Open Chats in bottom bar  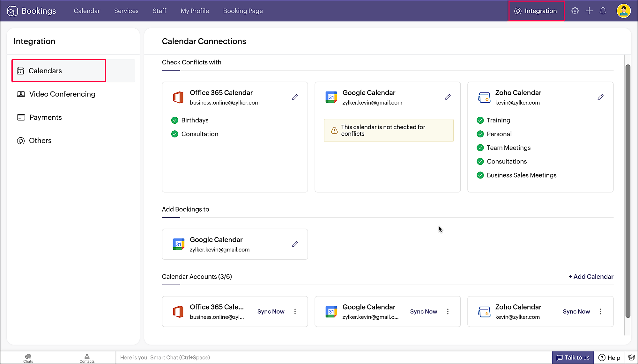pyautogui.click(x=28, y=358)
